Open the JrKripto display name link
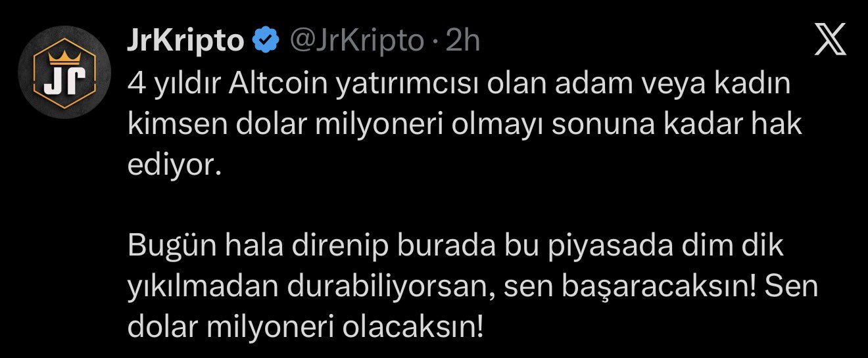This screenshot has height=358, width=868. point(185,41)
